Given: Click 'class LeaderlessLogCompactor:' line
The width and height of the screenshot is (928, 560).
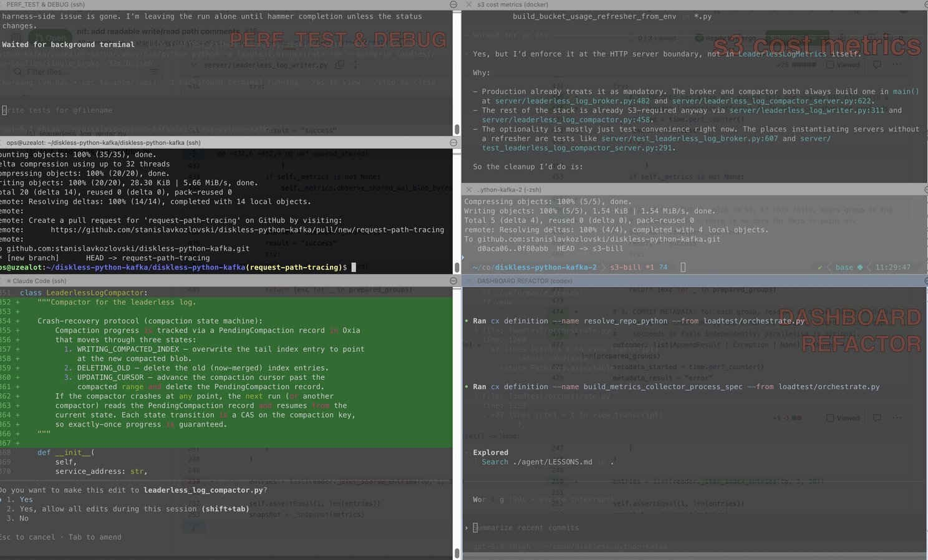Looking at the screenshot, I should [84, 293].
